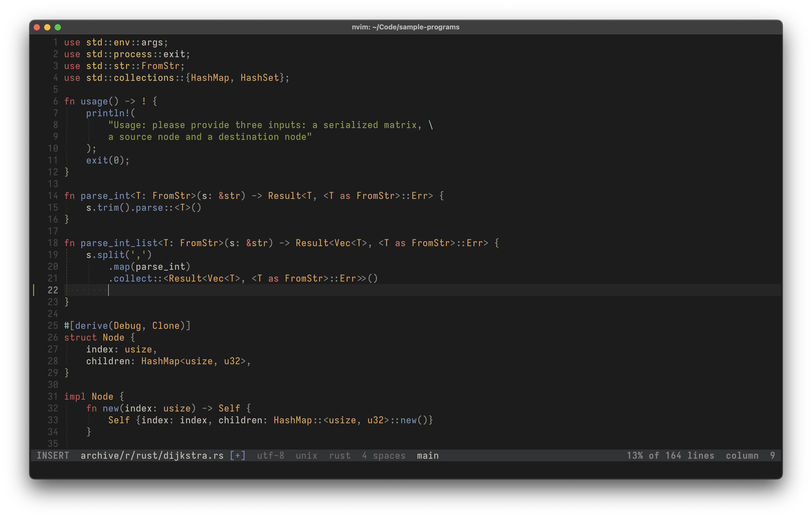The height and width of the screenshot is (518, 812).
Task: Click 'fn new' on line 32
Action: tap(102, 408)
